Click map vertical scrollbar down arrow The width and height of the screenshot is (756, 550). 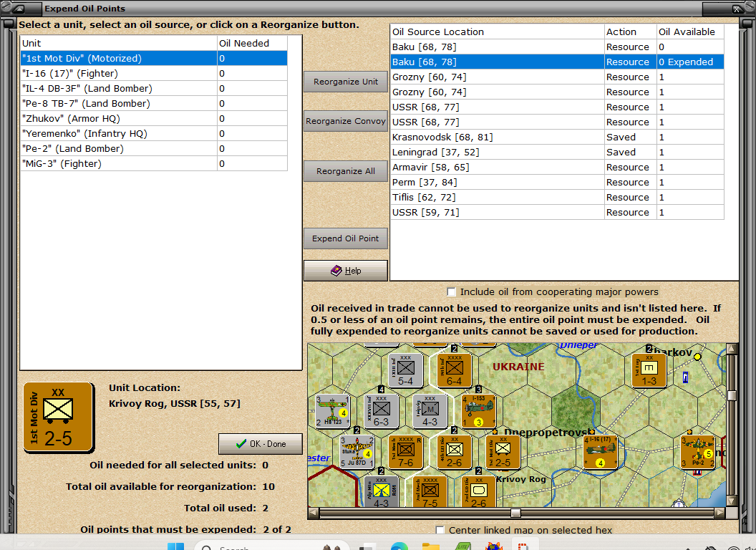point(732,501)
